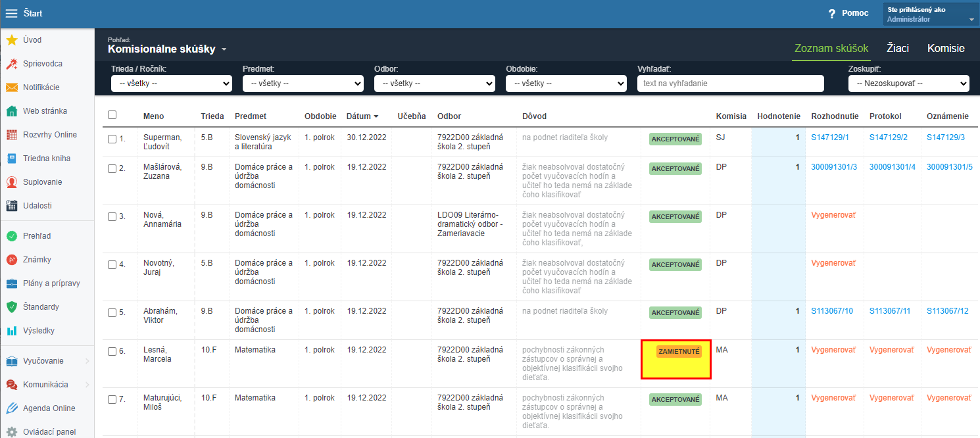Viewport: 980px width, 438px height.
Task: Open the Odbor filter dropdown
Action: [434, 84]
